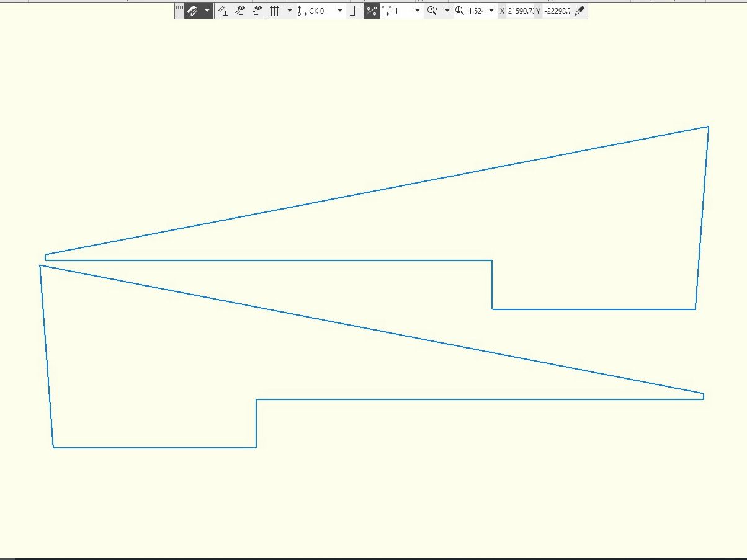Image resolution: width=747 pixels, height=560 pixels.
Task: Click the second eye icon with arrows
Action: point(257,11)
